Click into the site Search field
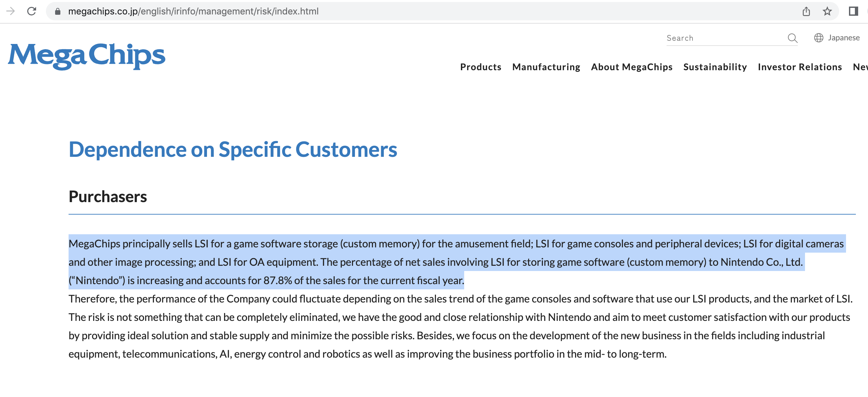 [724, 38]
